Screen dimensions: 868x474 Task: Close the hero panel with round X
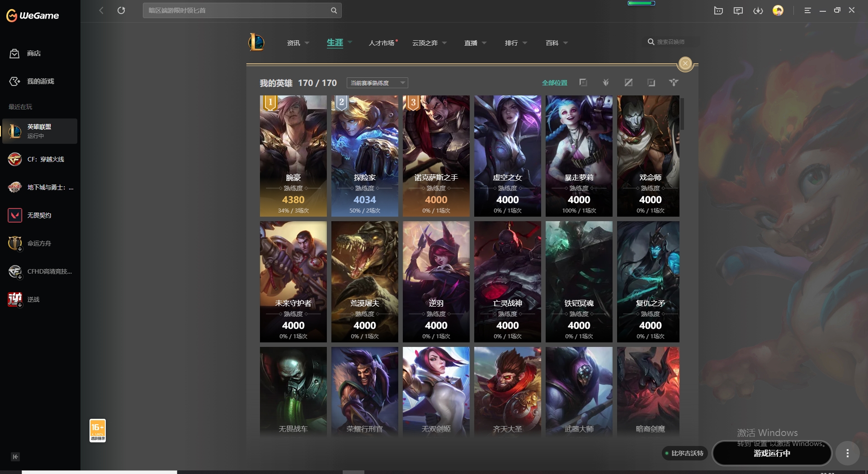pyautogui.click(x=685, y=64)
